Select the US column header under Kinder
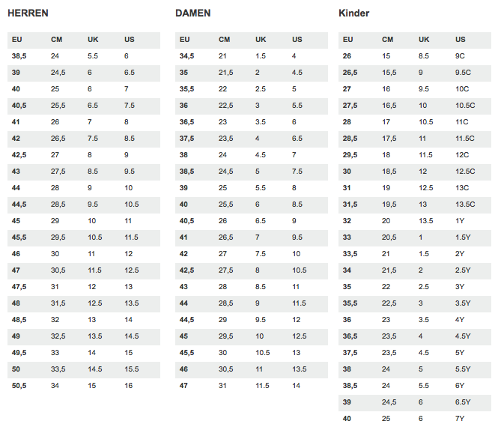The width and height of the screenshot is (504, 436). (461, 40)
